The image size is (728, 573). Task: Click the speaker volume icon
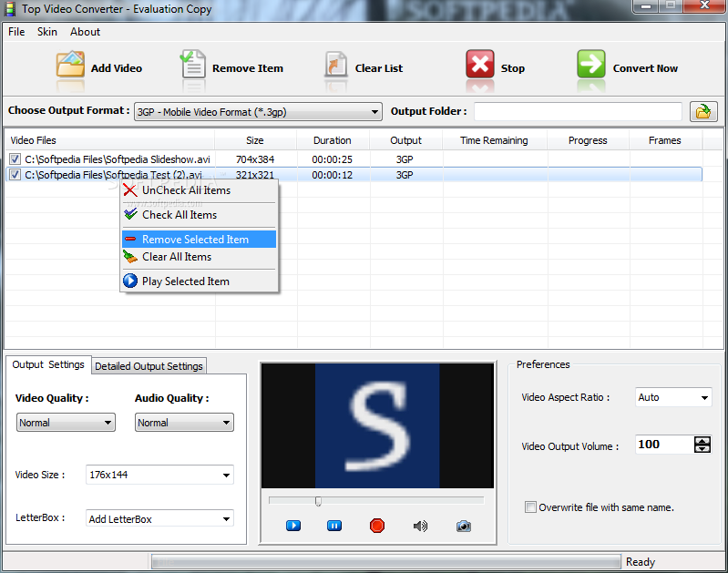[x=420, y=527]
